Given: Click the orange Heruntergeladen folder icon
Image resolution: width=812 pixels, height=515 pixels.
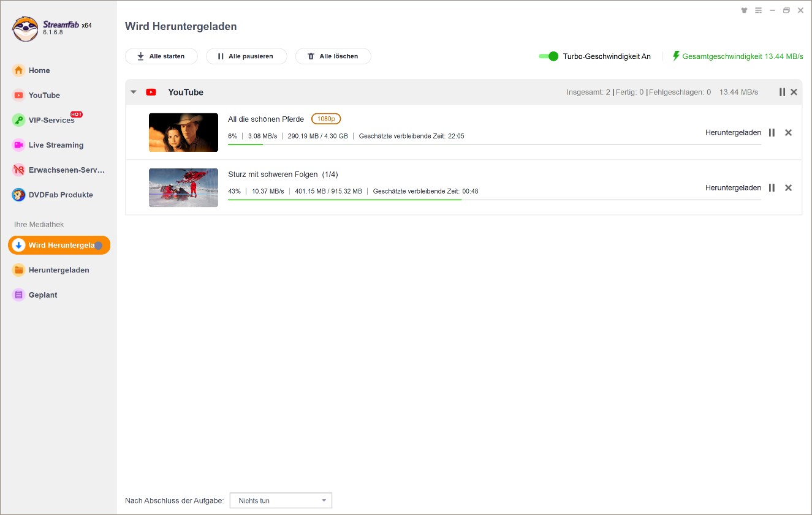Looking at the screenshot, I should point(18,270).
